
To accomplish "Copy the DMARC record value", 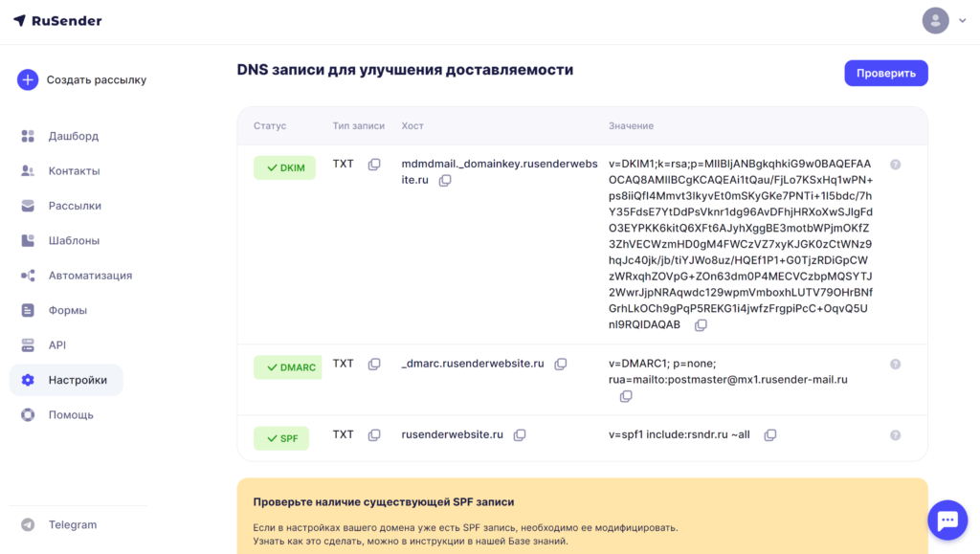I will [626, 397].
